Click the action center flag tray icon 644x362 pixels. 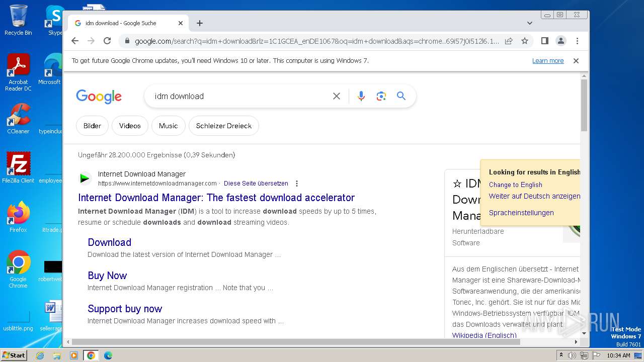pyautogui.click(x=596, y=355)
